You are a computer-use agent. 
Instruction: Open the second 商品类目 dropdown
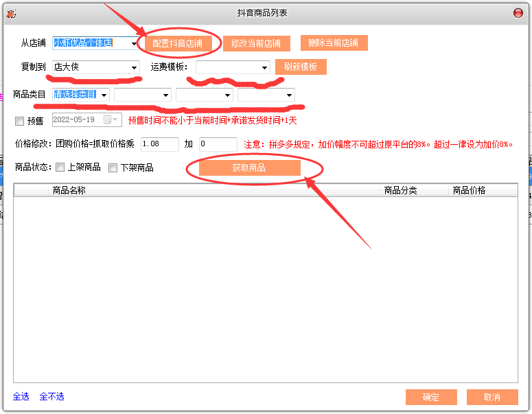coord(165,95)
